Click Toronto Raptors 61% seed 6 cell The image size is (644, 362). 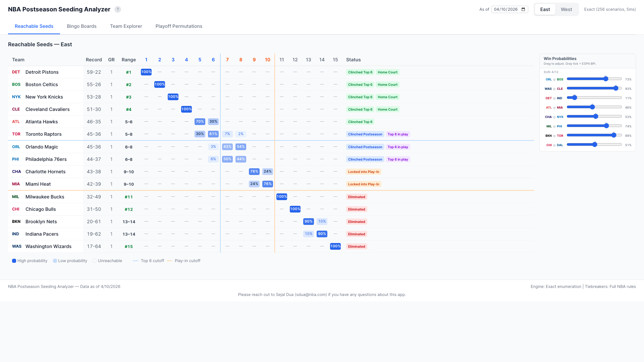point(213,134)
